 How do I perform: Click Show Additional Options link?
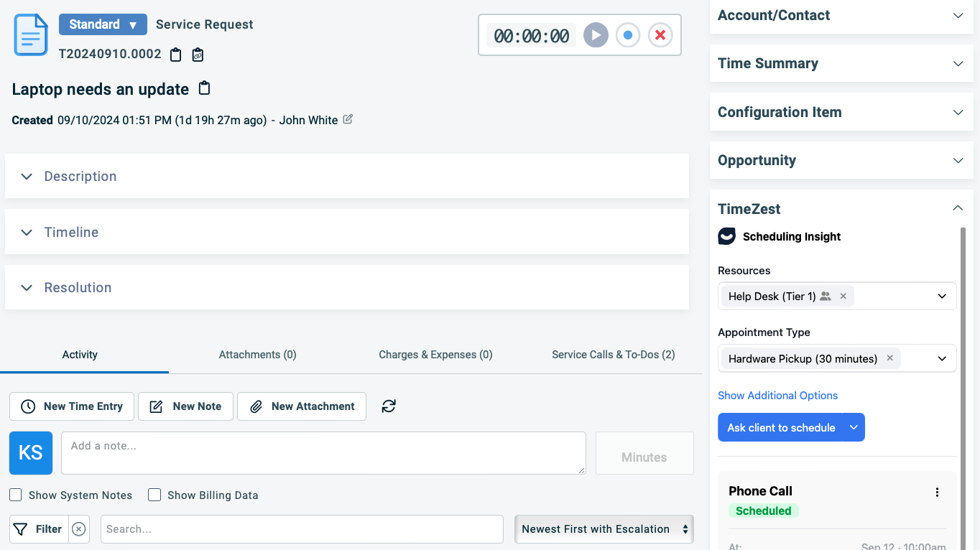click(x=777, y=396)
